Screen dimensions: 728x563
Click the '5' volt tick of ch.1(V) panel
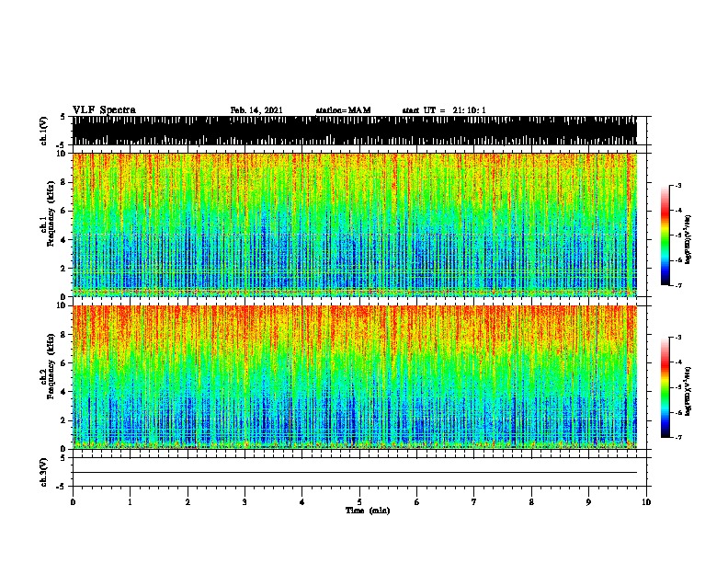click(x=63, y=117)
